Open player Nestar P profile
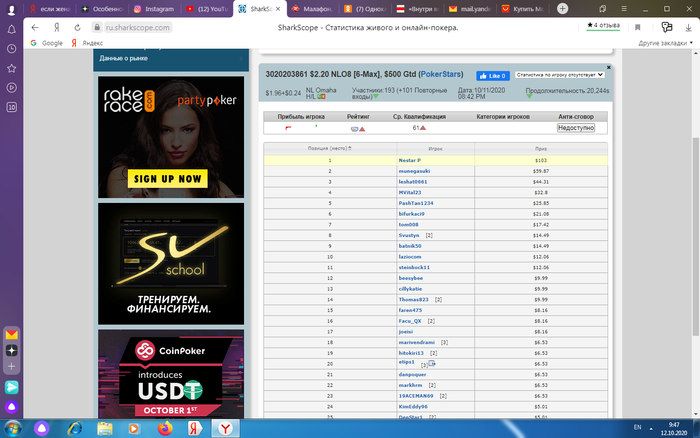Image resolution: width=700 pixels, height=438 pixels. coord(409,160)
